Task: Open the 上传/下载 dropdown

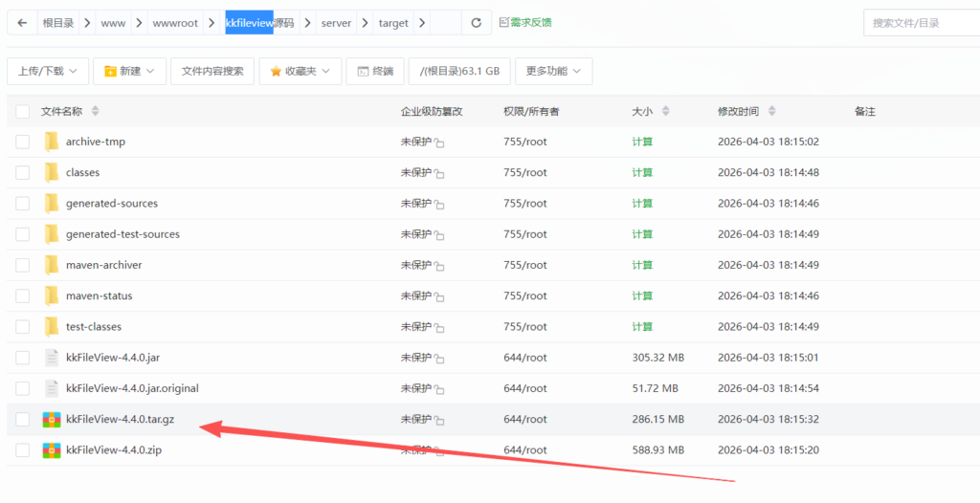Action: coord(48,71)
